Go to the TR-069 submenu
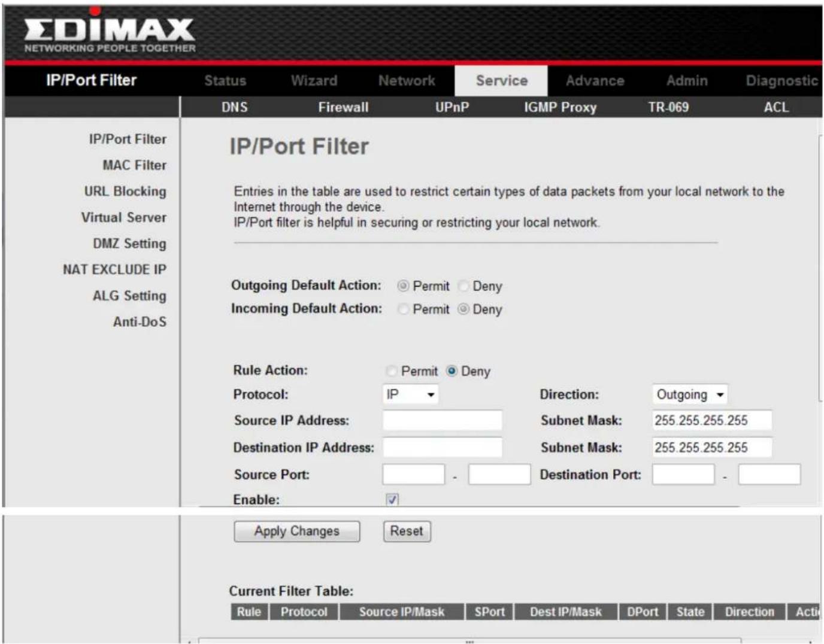The height and width of the screenshot is (644, 824). 668,107
